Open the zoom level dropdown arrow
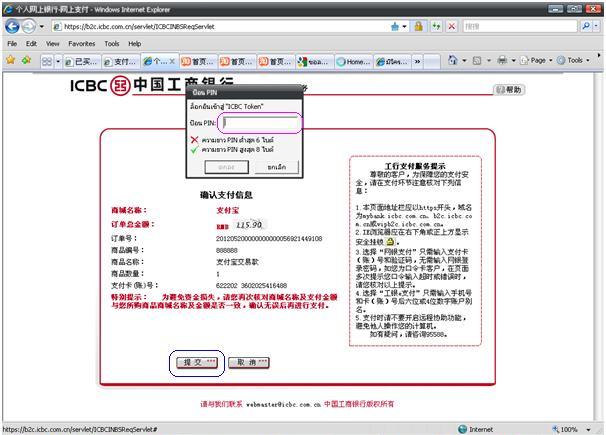This screenshot has height=435, width=606. (x=588, y=430)
